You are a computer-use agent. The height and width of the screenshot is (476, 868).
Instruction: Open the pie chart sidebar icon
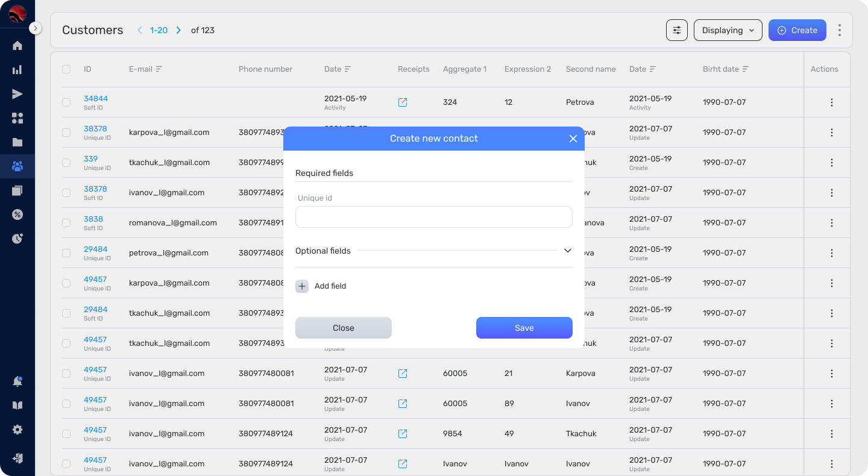(17, 239)
